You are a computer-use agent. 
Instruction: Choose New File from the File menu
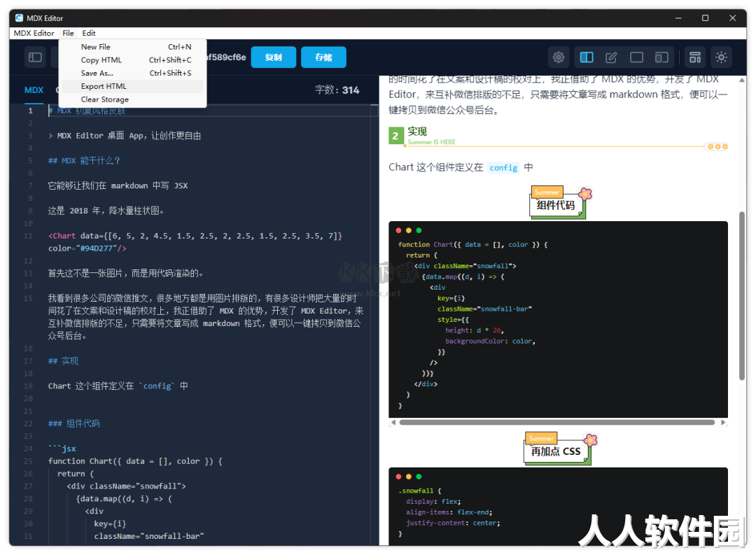click(x=132, y=47)
